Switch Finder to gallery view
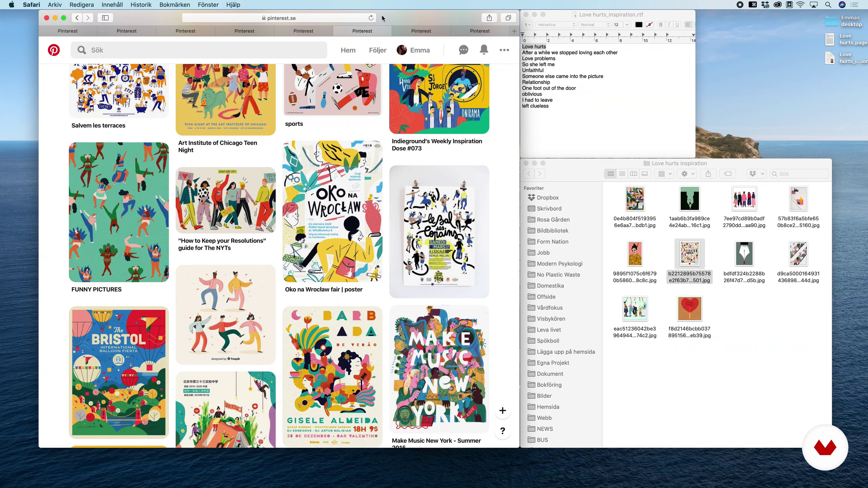The height and width of the screenshot is (488, 868). coord(645,174)
